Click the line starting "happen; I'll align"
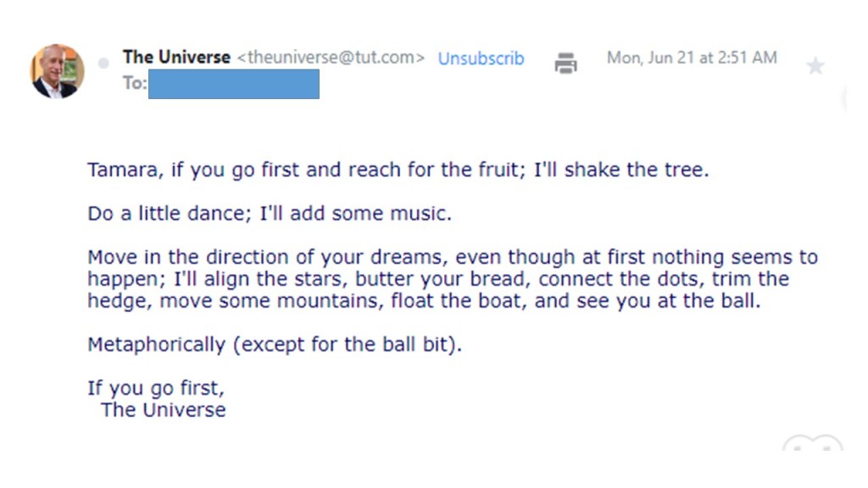The height and width of the screenshot is (488, 868). (x=437, y=279)
